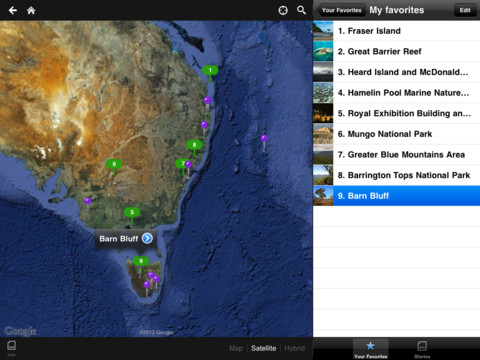Go back to Your Favorites list
This screenshot has width=480, height=360.
tap(341, 10)
